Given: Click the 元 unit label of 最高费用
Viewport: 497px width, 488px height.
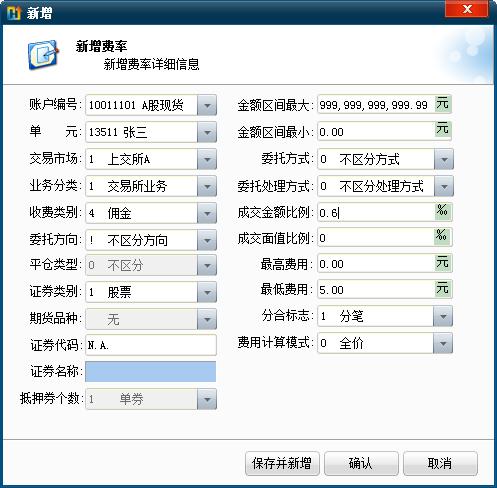Looking at the screenshot, I should [443, 262].
